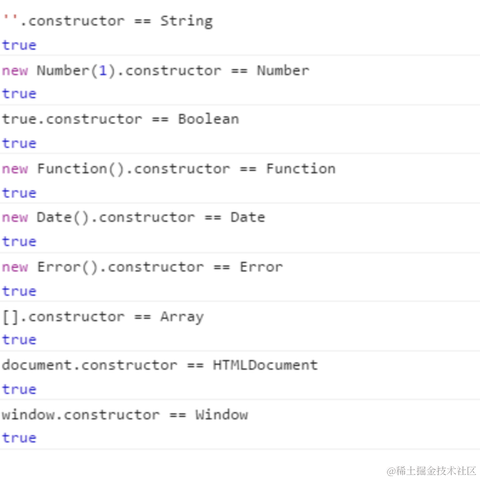This screenshot has width=480, height=480.
Task: Select the true result under HTMLDocument comparison
Action: (19, 389)
